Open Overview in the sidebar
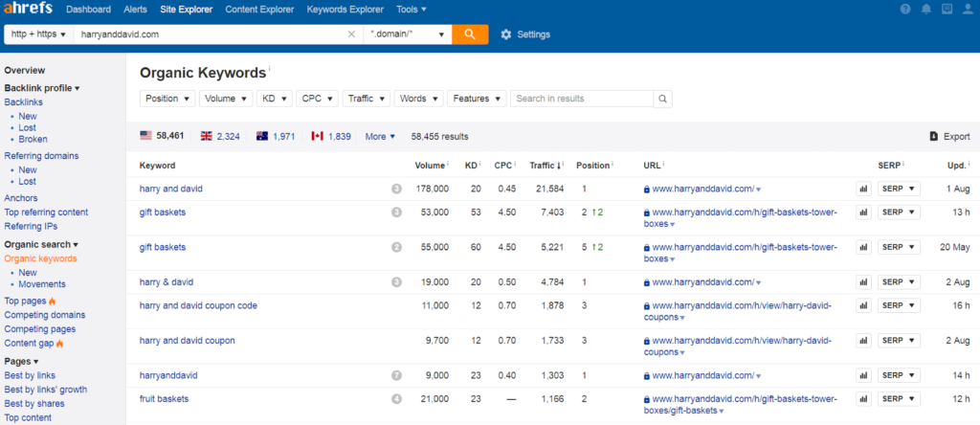Screen dimensions: 980x425 tap(25, 71)
